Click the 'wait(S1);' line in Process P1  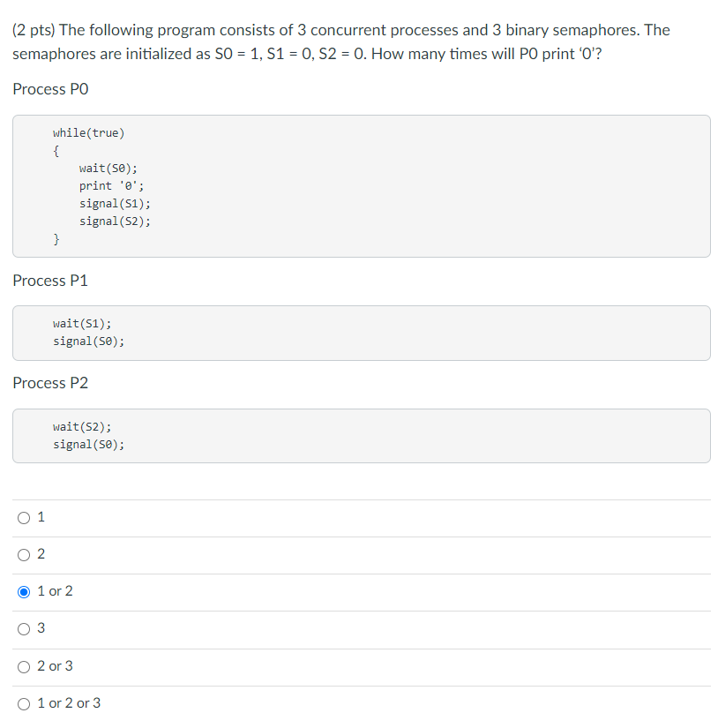pos(82,323)
